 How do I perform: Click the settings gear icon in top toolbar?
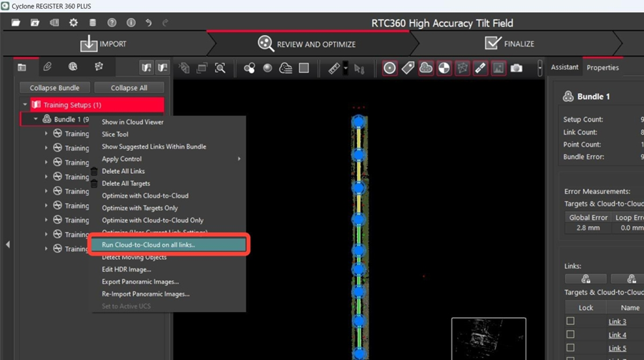tap(73, 23)
